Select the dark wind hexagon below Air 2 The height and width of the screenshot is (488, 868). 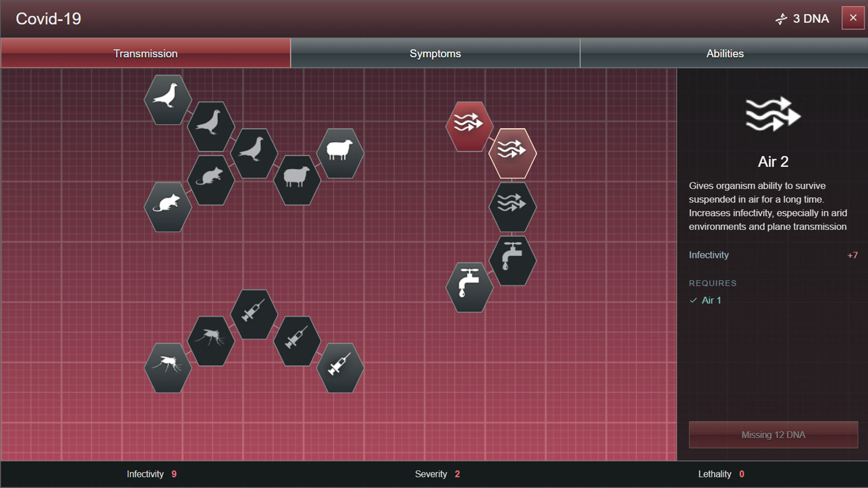(513, 207)
